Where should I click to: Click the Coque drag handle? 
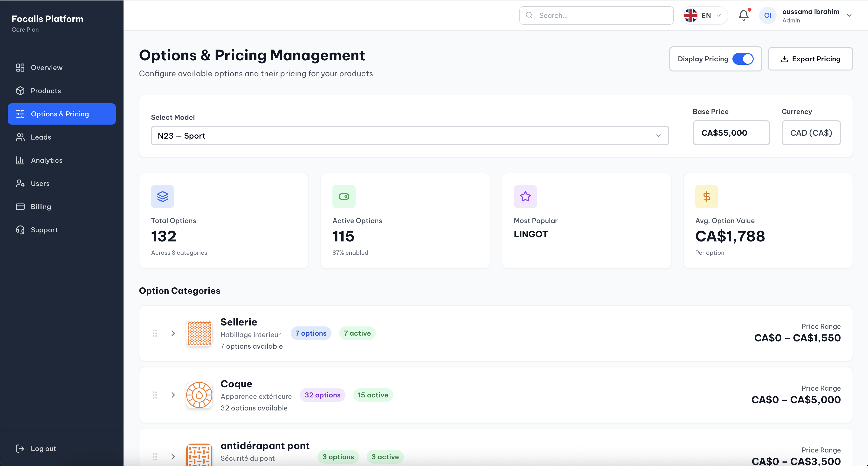tap(155, 395)
